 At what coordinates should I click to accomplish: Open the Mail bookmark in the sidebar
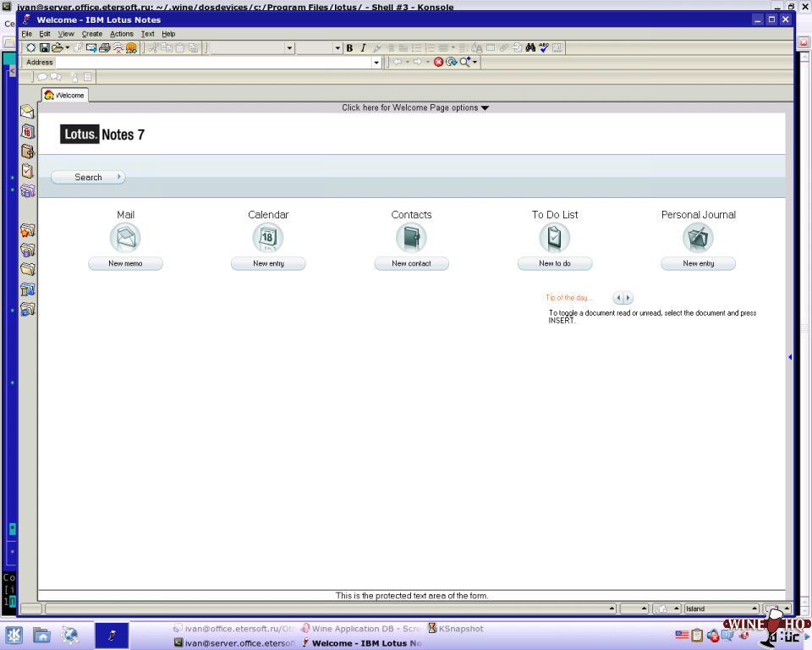(27, 112)
